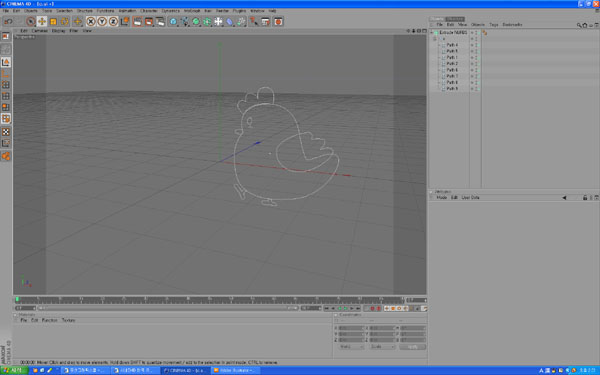600x375 pixels.
Task: Toggle the Y-axis lock
Action: click(102, 21)
